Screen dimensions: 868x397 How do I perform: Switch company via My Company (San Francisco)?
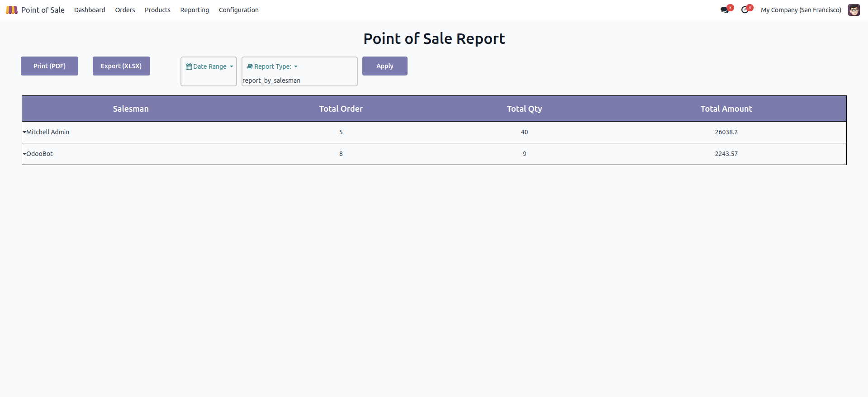coord(801,10)
